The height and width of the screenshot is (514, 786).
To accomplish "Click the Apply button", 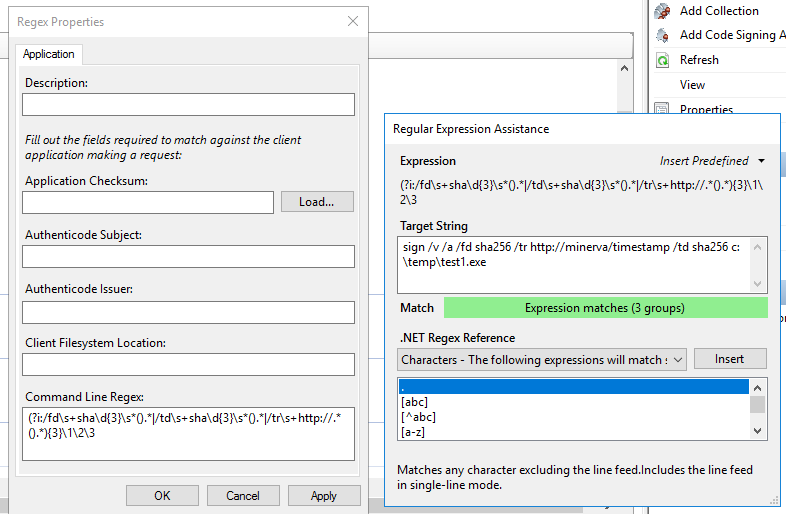I will [324, 496].
